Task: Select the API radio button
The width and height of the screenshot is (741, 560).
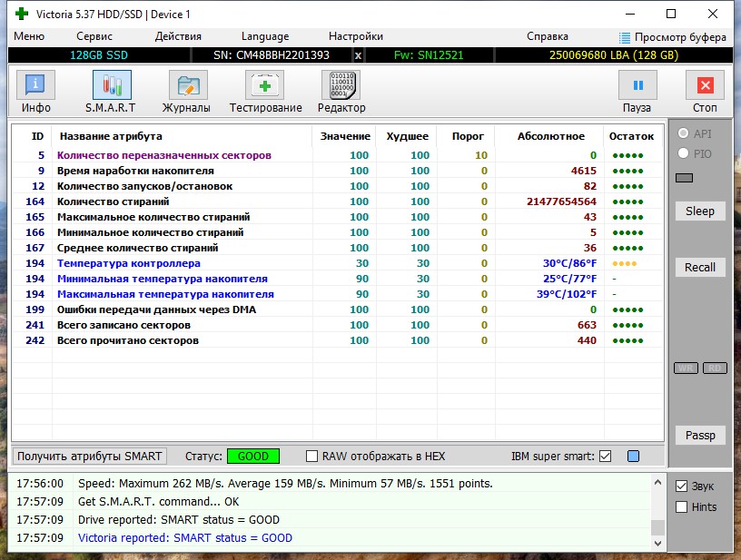Action: point(683,133)
